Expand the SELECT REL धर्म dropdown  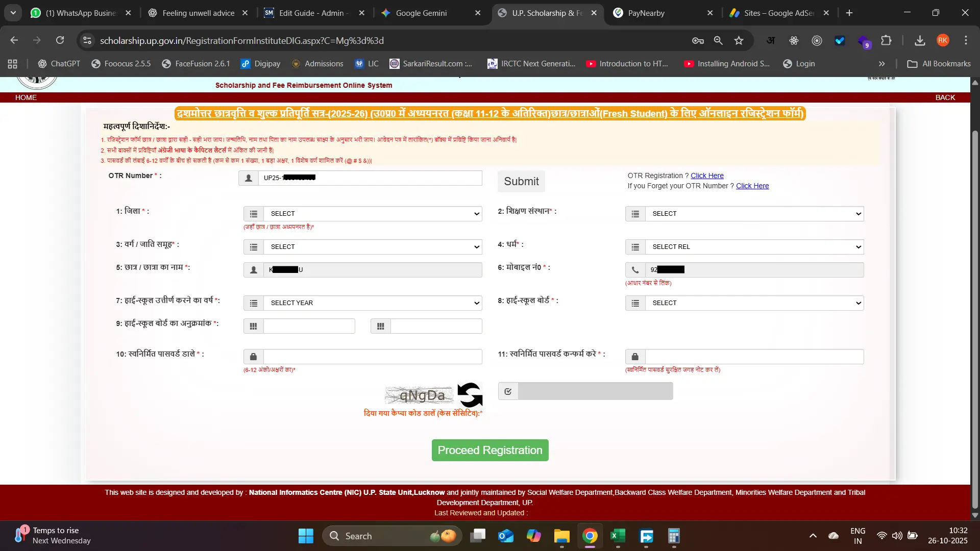(754, 247)
